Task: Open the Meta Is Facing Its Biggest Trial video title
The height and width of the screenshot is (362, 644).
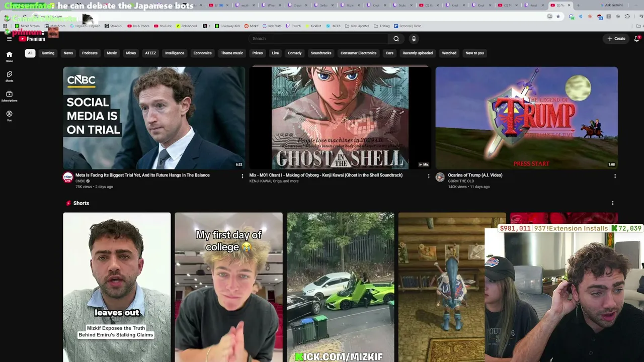Action: pyautogui.click(x=142, y=175)
